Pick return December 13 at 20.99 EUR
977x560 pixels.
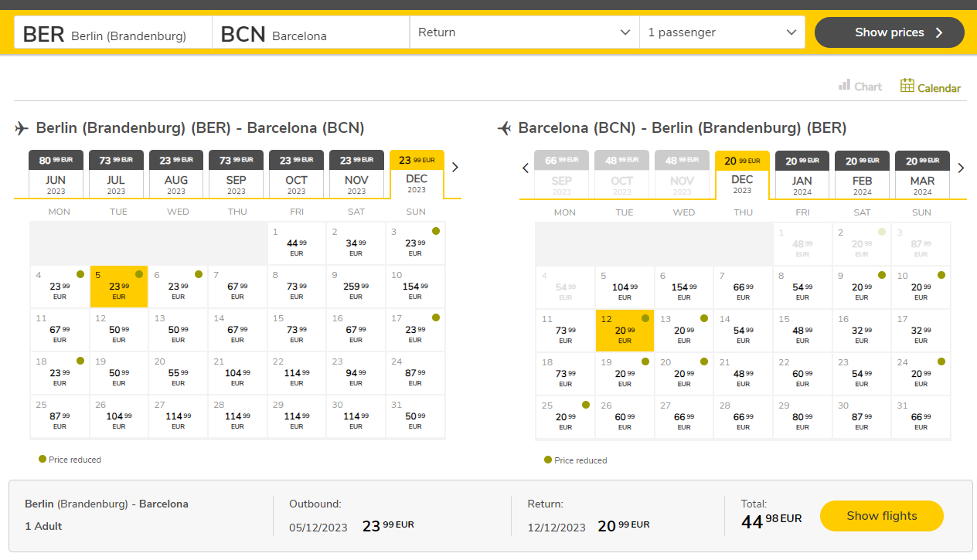pos(684,331)
